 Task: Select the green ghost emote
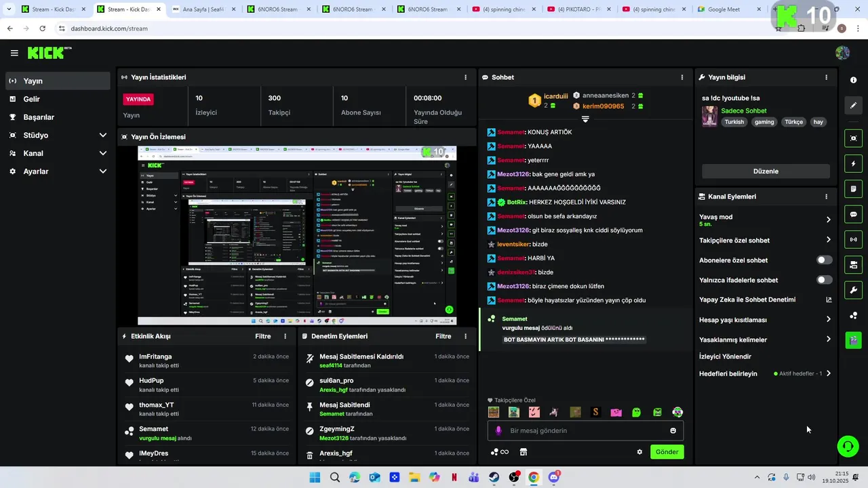point(636,412)
